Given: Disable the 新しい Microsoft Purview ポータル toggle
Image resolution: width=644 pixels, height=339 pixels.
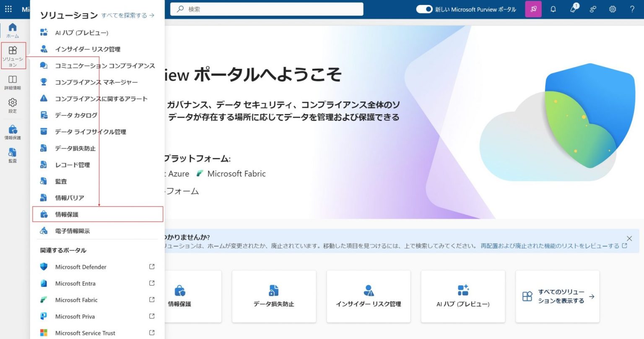Looking at the screenshot, I should [424, 9].
